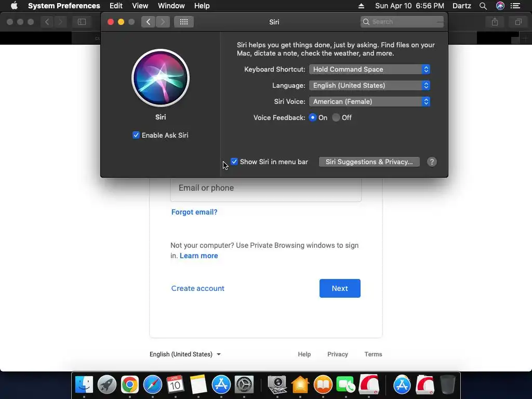Launch Google Chrome from Dock
Viewport: 532px width, 399px height.
(129, 384)
